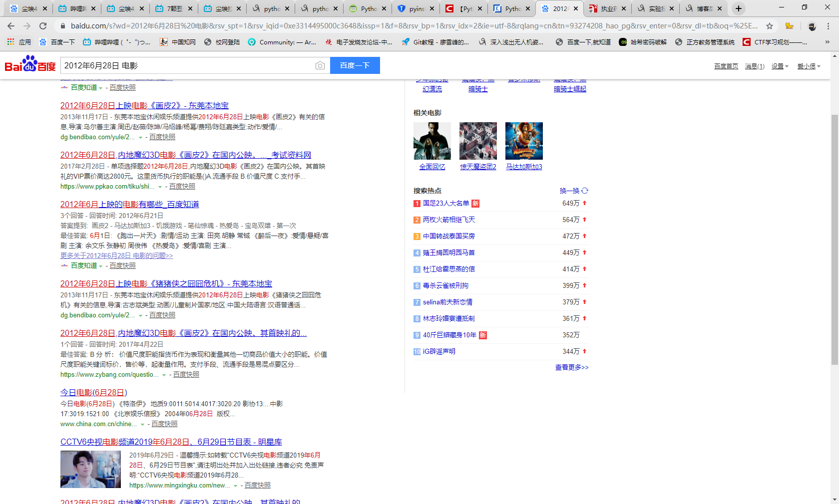The height and width of the screenshot is (504, 839).
Task: Click the 惊天魔盗团2 movie poster
Action: coord(478,141)
